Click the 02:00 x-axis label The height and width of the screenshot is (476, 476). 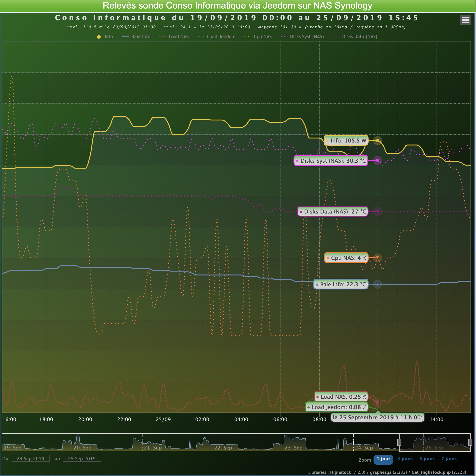coord(202,419)
